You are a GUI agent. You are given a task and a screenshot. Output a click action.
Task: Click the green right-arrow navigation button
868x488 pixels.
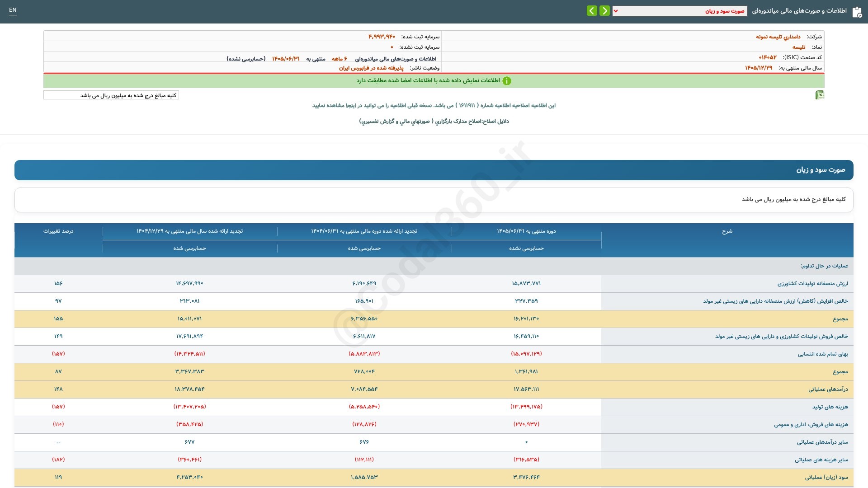pos(604,10)
